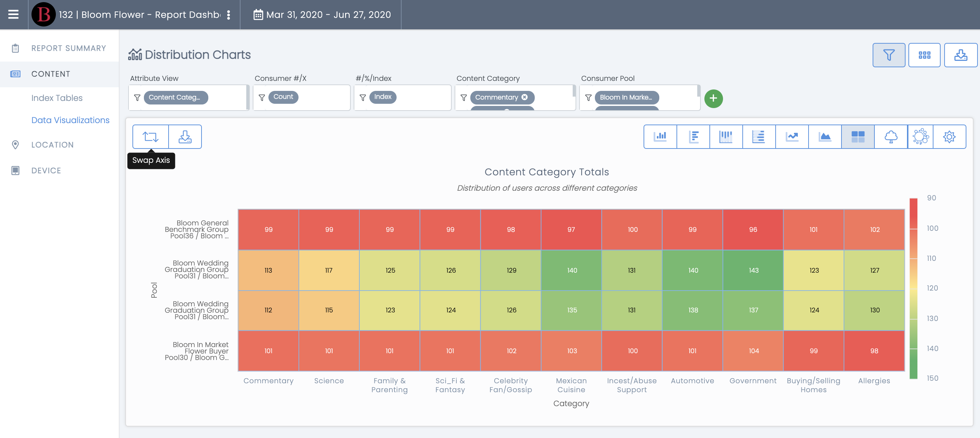Click the Swap Axis icon button
Screen dimensions: 980x438
click(x=150, y=136)
